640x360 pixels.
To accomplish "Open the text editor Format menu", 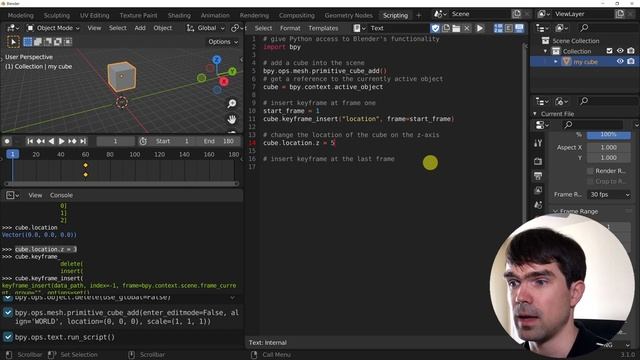I will (x=290, y=28).
